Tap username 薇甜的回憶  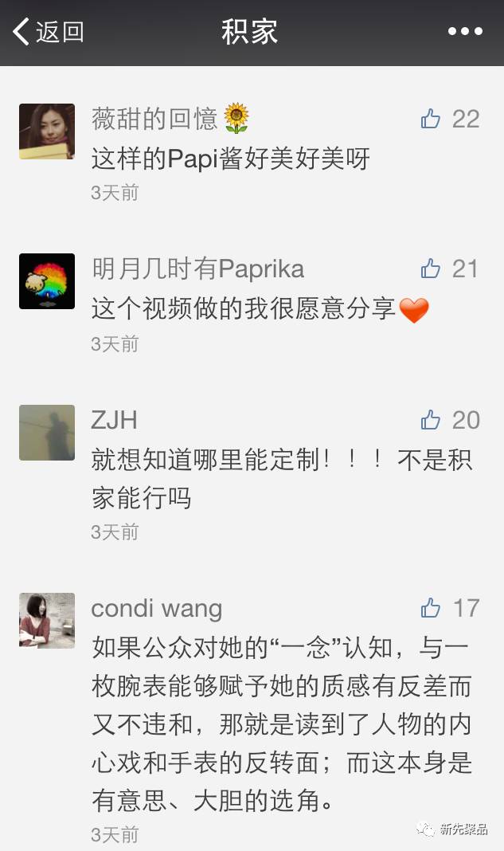(x=154, y=119)
